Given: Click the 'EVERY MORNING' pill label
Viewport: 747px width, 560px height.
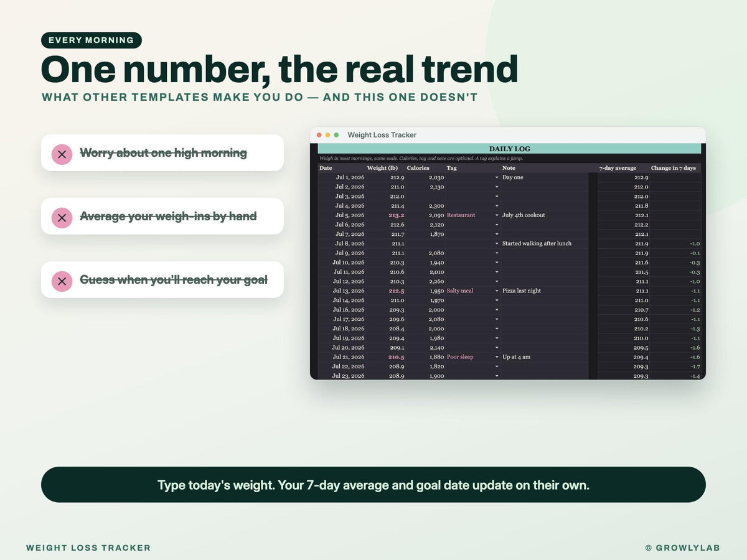Looking at the screenshot, I should pos(92,40).
